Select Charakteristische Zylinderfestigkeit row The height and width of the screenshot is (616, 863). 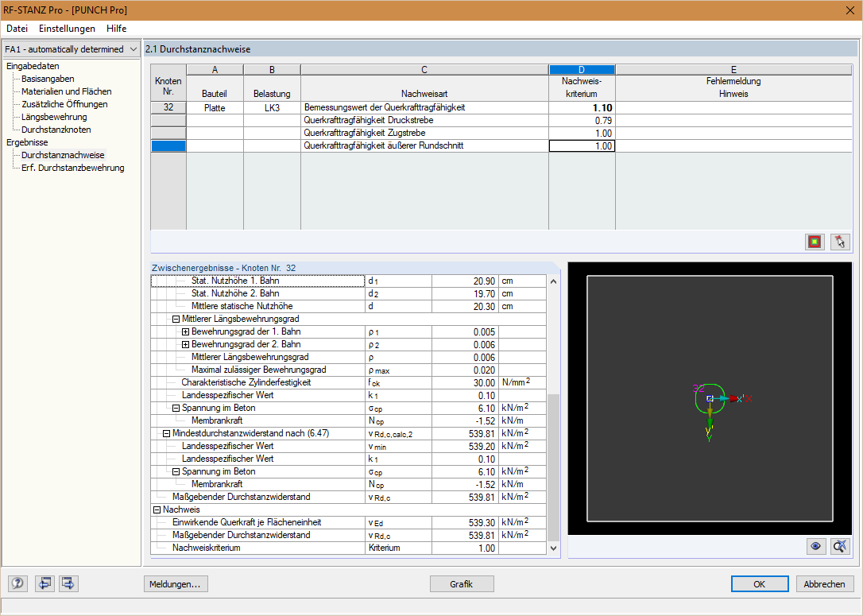point(348,382)
